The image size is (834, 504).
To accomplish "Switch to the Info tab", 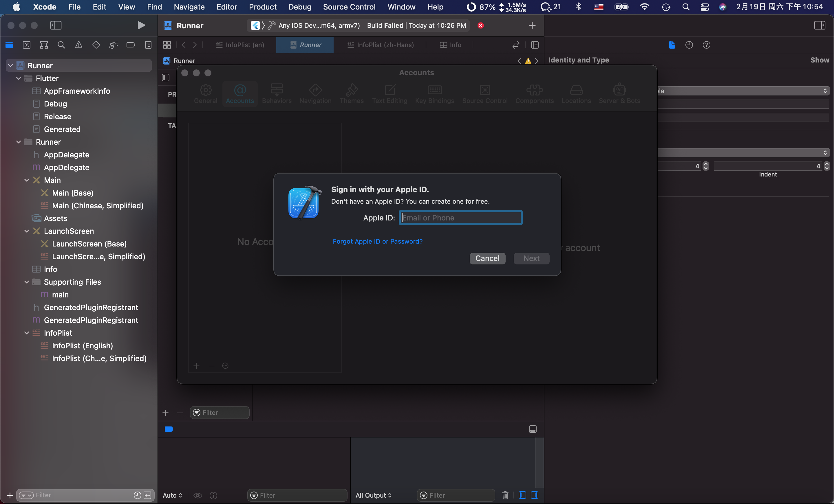I will pyautogui.click(x=451, y=45).
